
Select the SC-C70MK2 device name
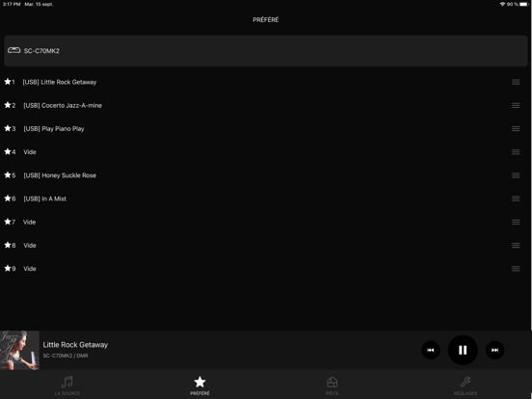(x=41, y=51)
